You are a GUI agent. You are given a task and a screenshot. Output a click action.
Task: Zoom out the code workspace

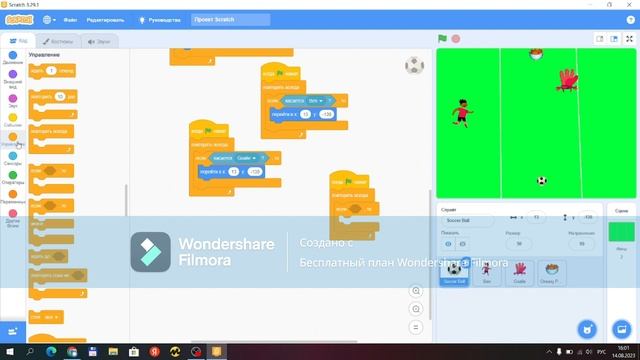[416, 309]
